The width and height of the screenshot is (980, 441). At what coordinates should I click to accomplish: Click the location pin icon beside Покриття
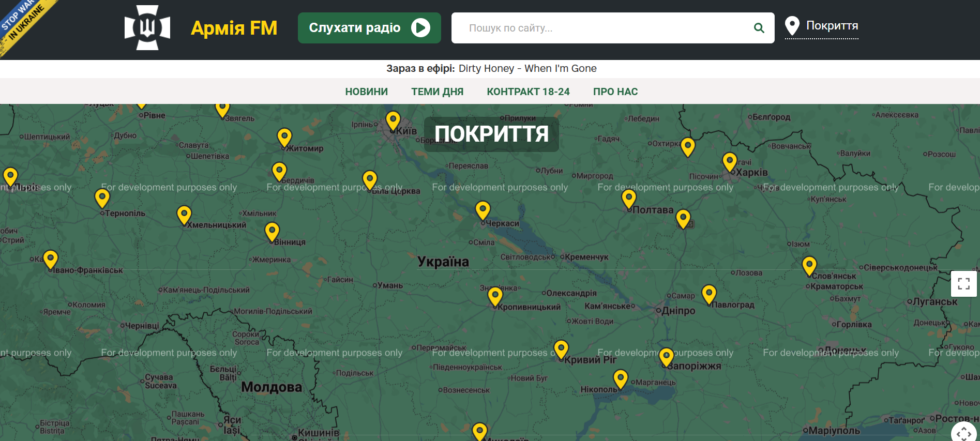[792, 26]
